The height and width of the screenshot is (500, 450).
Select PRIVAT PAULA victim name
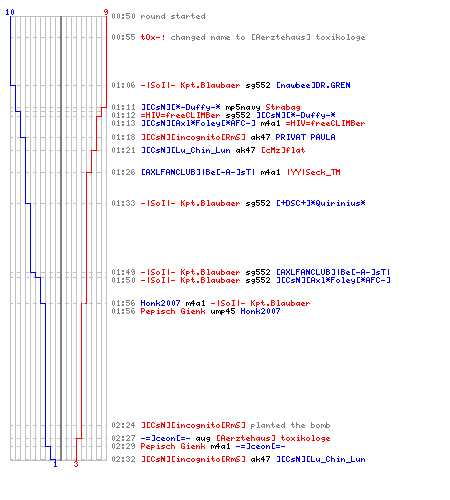pyautogui.click(x=305, y=137)
